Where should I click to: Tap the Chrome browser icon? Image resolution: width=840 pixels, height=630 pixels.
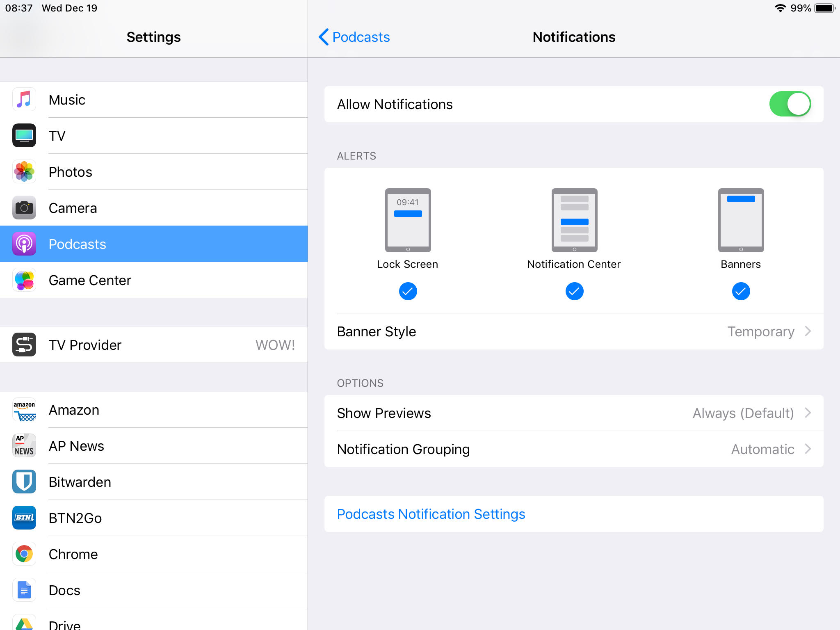24,554
